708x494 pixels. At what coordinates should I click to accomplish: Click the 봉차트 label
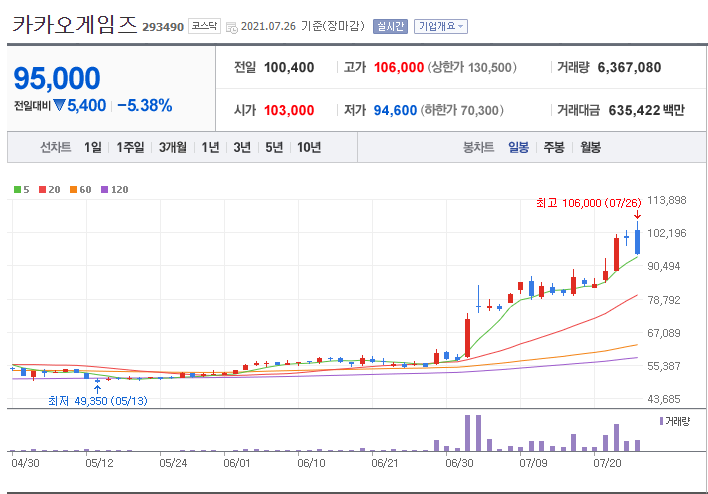[x=478, y=147]
